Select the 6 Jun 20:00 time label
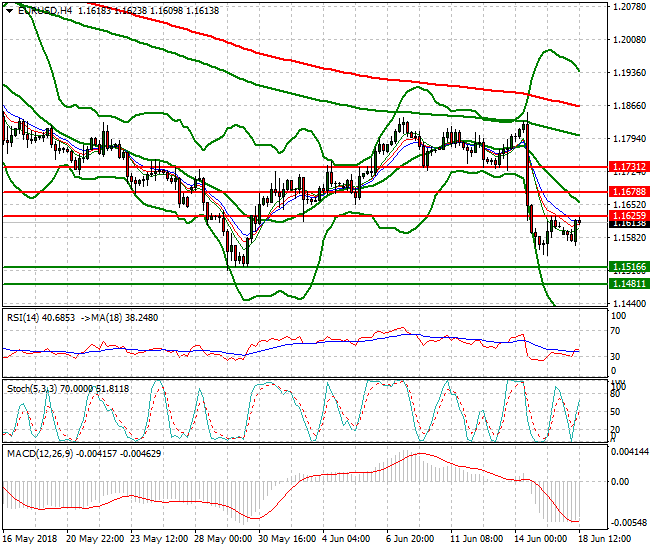The width and height of the screenshot is (650, 550). pos(410,539)
